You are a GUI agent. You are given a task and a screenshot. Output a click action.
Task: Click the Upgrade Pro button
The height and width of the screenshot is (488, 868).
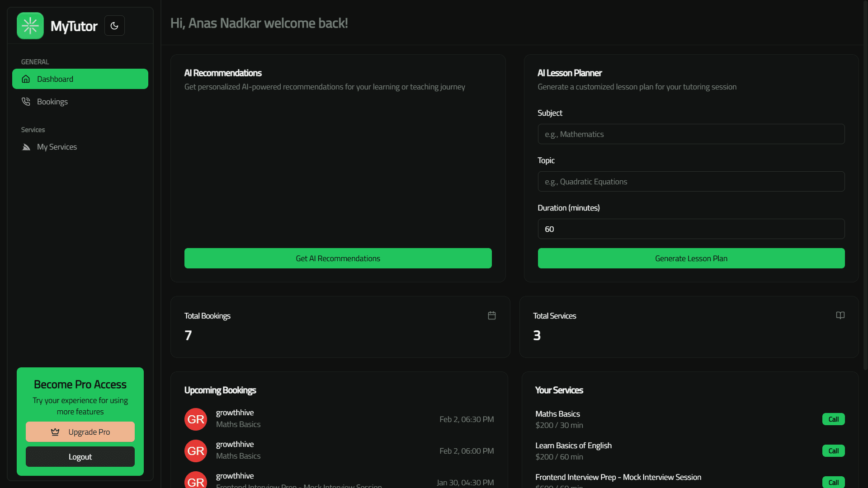[x=80, y=432]
